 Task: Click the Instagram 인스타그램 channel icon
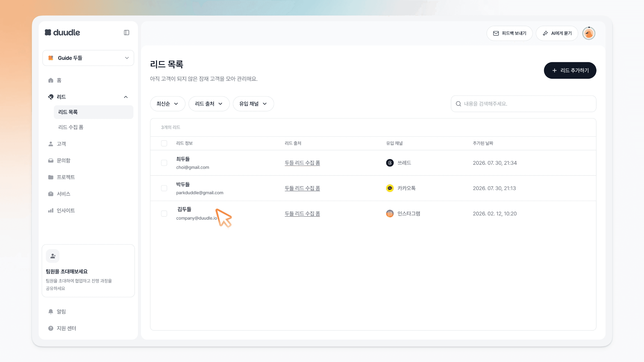click(x=390, y=214)
